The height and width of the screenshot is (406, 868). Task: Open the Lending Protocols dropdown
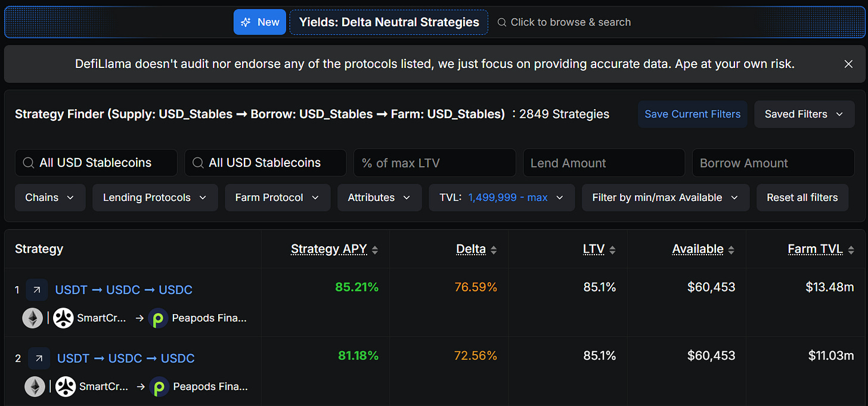tap(155, 197)
